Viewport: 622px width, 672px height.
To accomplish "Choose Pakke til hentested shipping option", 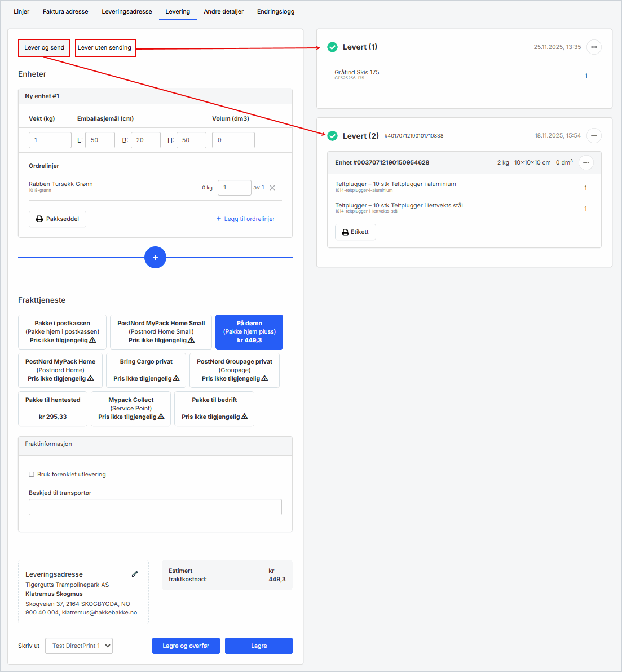I will coord(53,409).
